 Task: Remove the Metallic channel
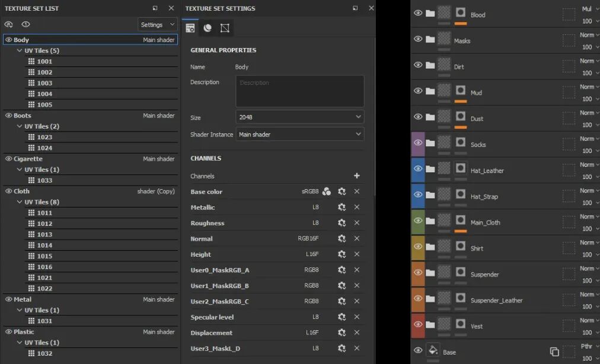point(357,207)
